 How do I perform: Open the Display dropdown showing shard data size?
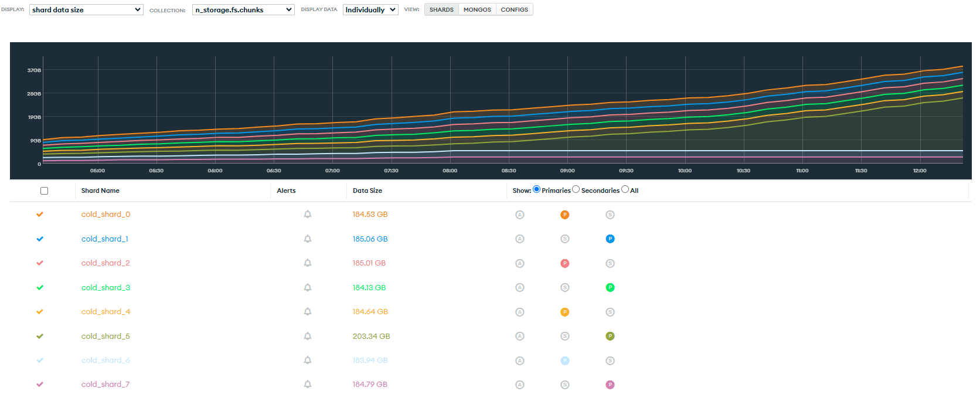pos(86,10)
